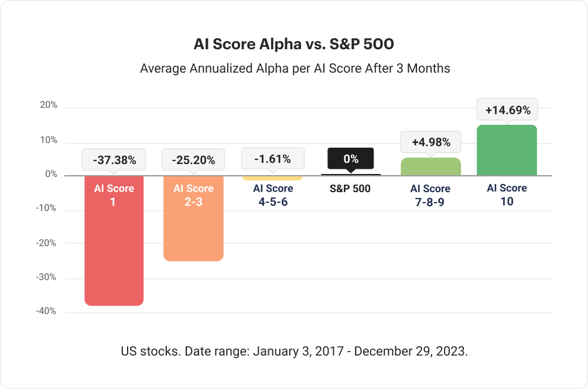Click the S&P 500 category label

pos(351,189)
